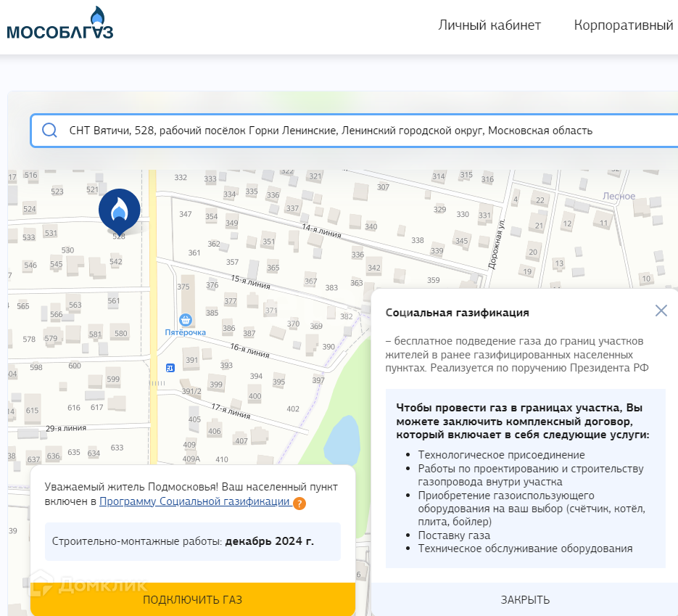Select house number 600 on map

click(x=75, y=366)
